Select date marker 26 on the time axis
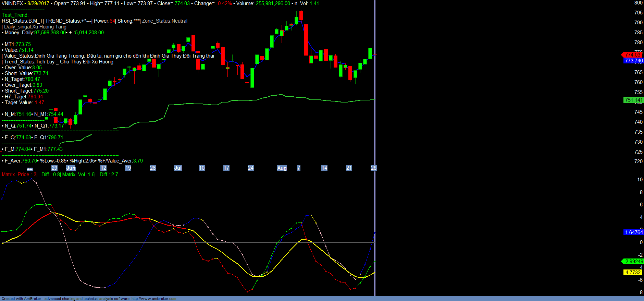The width and height of the screenshot is (644, 301). (153, 168)
